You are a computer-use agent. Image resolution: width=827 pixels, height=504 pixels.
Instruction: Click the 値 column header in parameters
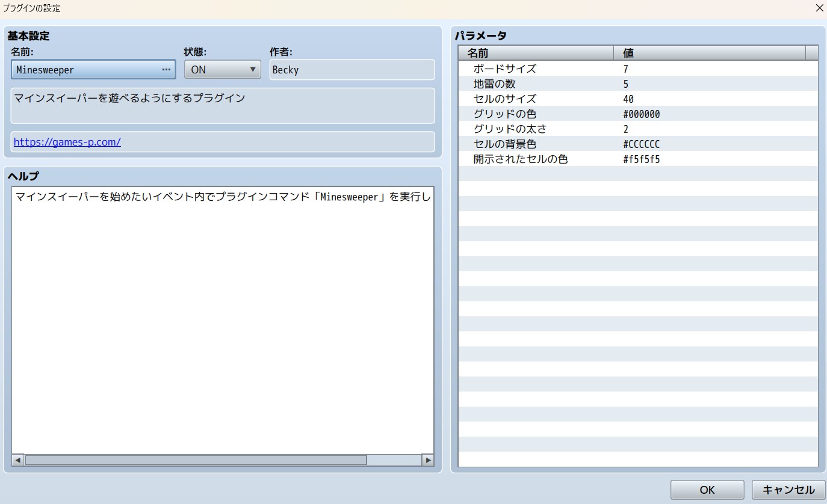(x=709, y=53)
